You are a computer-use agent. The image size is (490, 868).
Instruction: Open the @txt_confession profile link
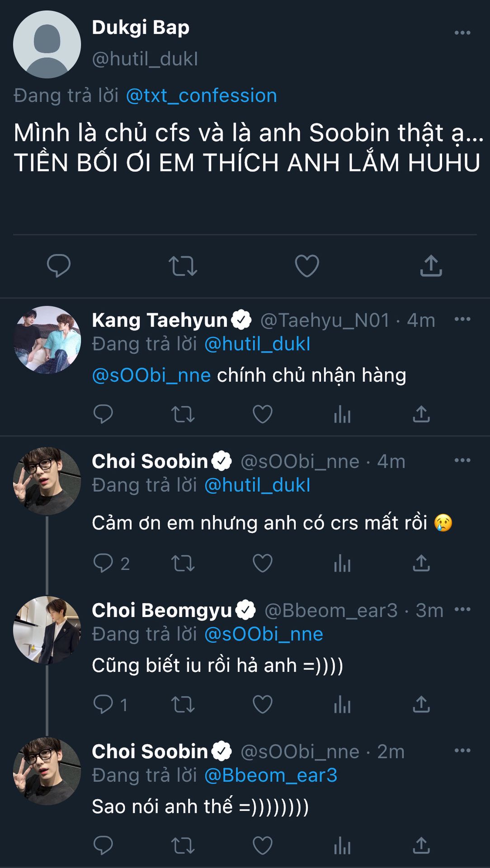point(201,96)
